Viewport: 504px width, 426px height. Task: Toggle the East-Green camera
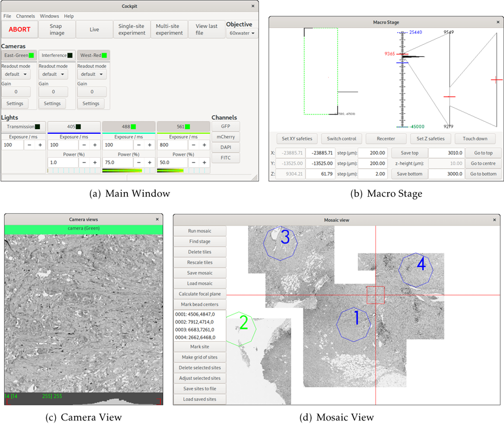[x=19, y=55]
